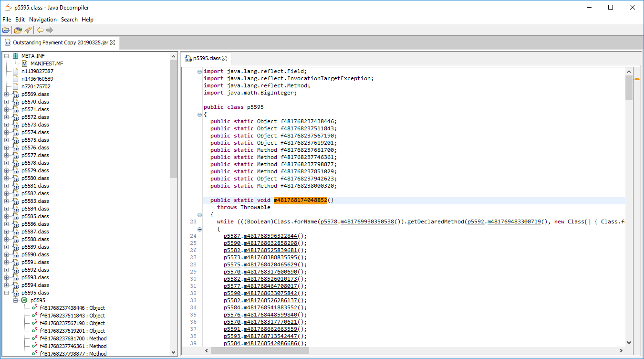
Task: Collapse the import statements fold
Action: [x=199, y=71]
